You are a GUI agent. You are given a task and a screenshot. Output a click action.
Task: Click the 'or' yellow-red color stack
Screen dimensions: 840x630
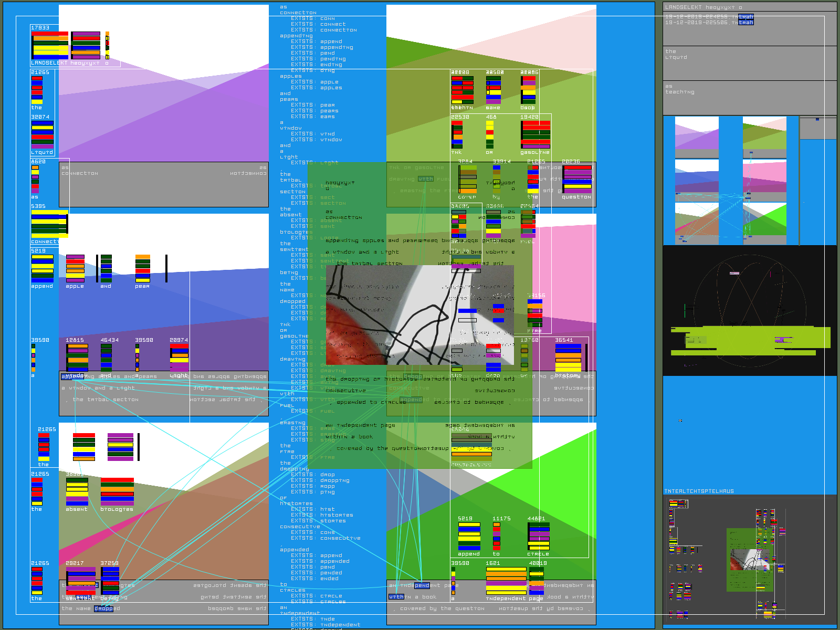point(489,135)
